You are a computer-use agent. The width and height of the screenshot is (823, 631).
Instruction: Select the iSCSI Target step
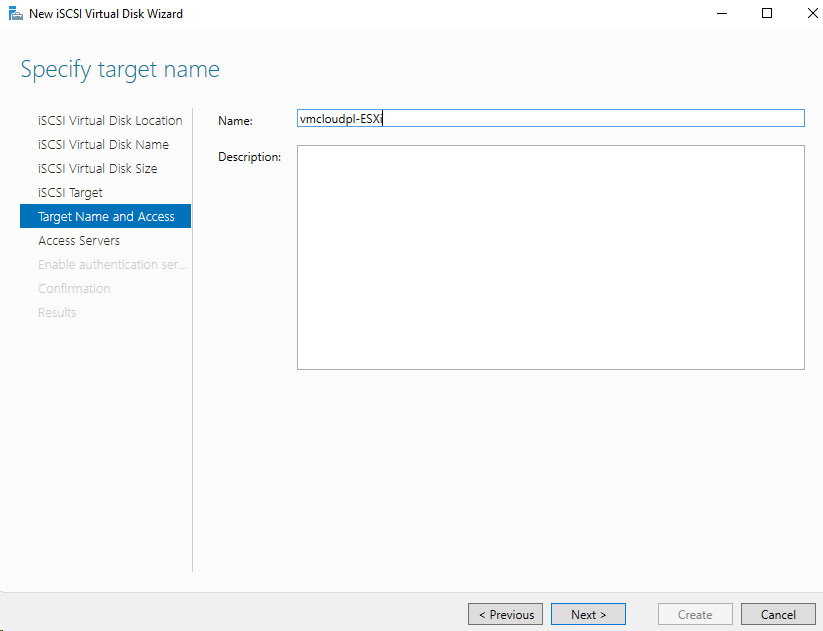[x=65, y=192]
